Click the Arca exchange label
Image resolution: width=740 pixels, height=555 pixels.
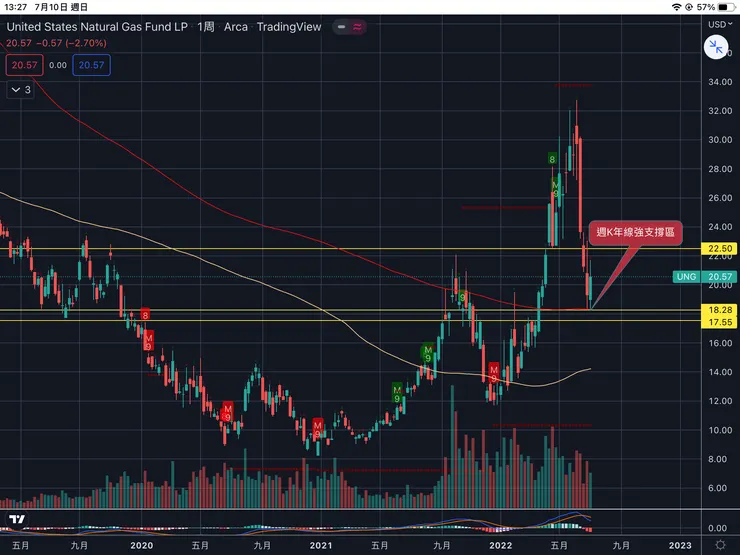[x=235, y=27]
